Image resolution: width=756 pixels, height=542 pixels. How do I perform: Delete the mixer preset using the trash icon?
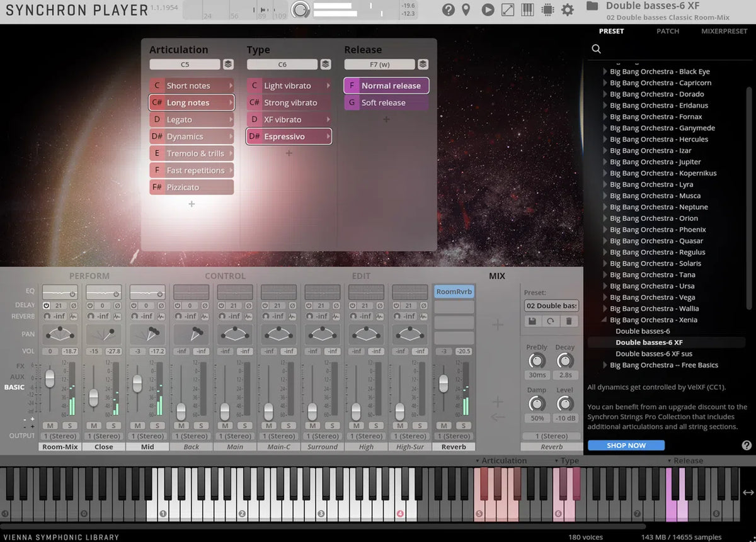569,321
